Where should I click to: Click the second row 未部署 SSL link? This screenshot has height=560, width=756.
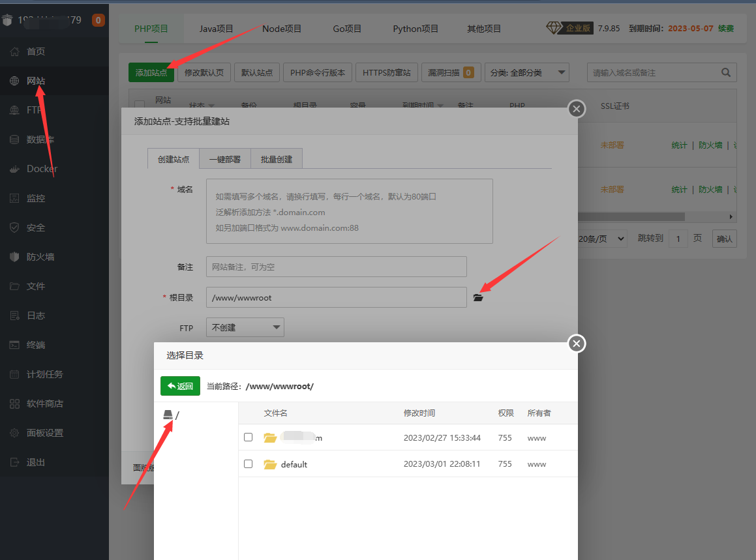pyautogui.click(x=612, y=190)
